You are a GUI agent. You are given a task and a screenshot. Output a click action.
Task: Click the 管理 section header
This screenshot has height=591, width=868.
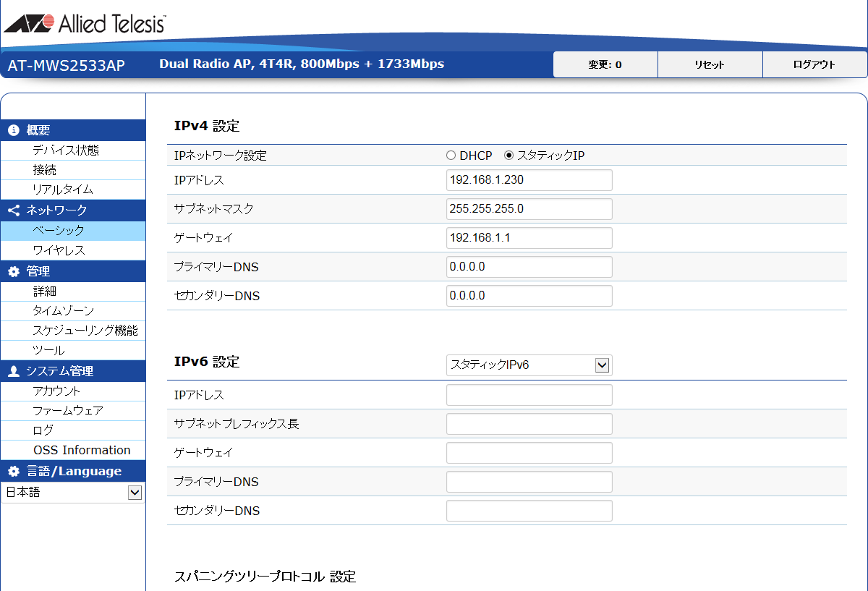[73, 272]
